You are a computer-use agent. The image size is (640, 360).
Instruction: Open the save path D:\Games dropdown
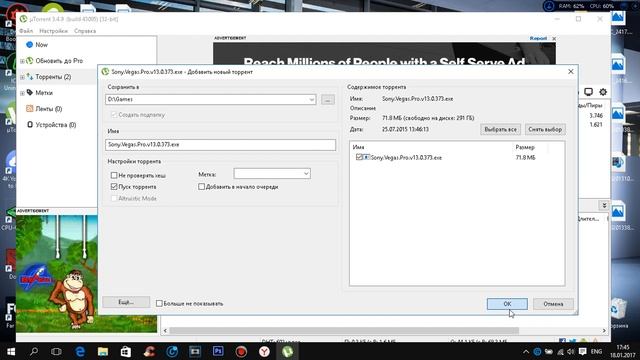point(311,99)
